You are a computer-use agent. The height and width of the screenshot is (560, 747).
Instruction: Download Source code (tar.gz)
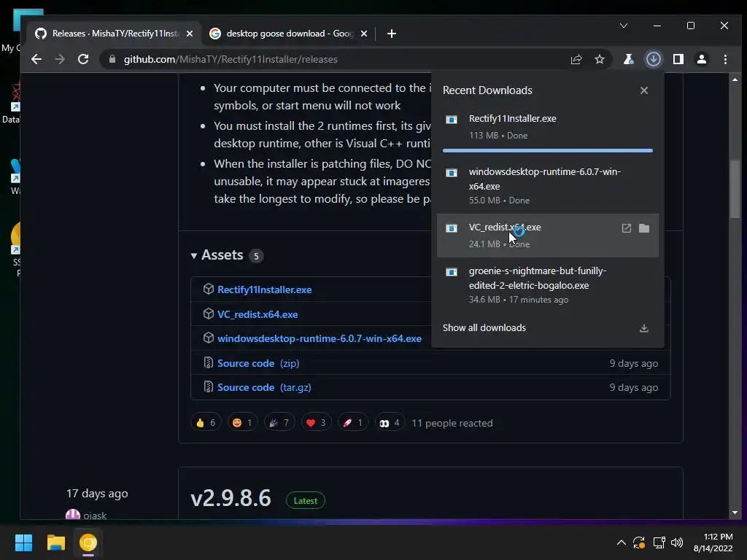pos(264,388)
